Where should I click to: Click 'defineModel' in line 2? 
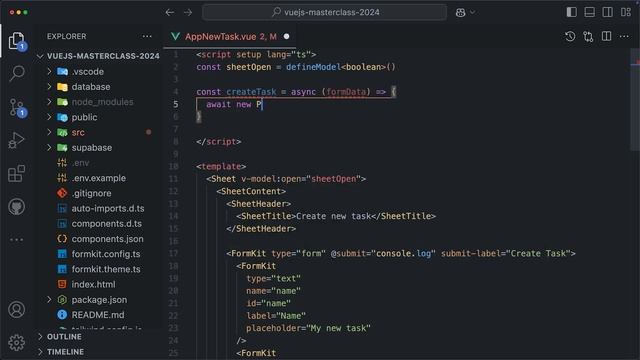point(313,67)
